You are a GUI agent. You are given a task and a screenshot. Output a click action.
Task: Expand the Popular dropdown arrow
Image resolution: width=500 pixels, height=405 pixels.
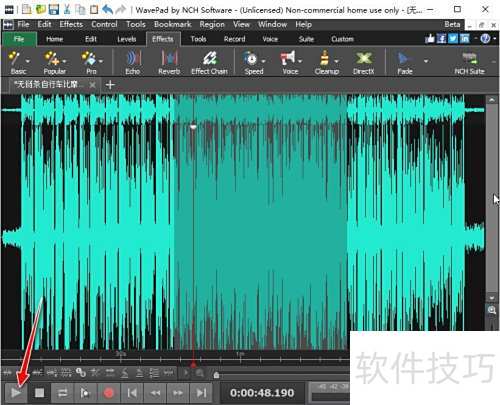[64, 61]
